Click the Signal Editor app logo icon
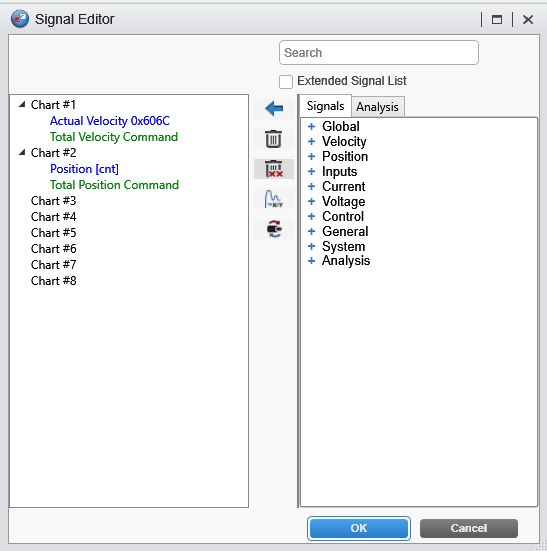Image resolution: width=547 pixels, height=551 pixels. [x=20, y=19]
